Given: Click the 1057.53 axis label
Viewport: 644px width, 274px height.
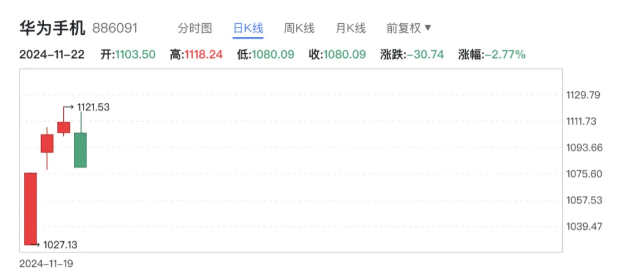Looking at the screenshot, I should click(x=583, y=201).
